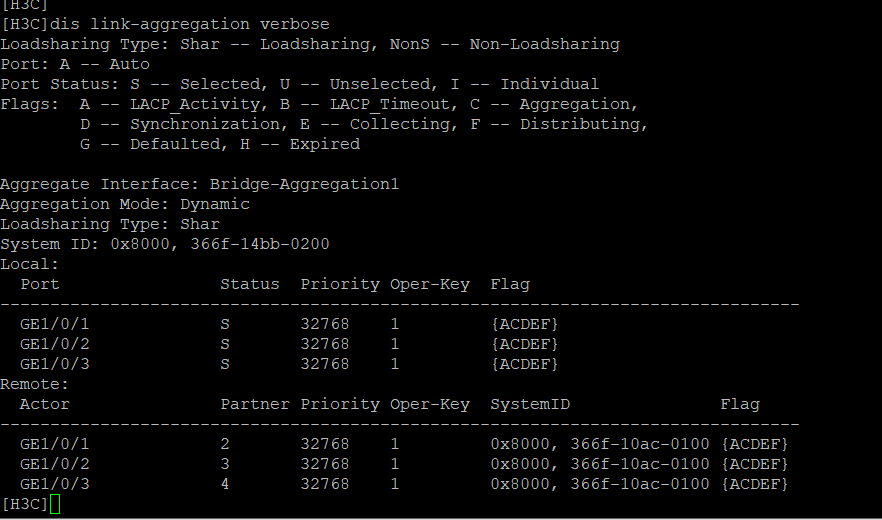The height and width of the screenshot is (520, 882).
Task: Click partner value 4 in remote GE1/0/3 row
Action: (225, 484)
